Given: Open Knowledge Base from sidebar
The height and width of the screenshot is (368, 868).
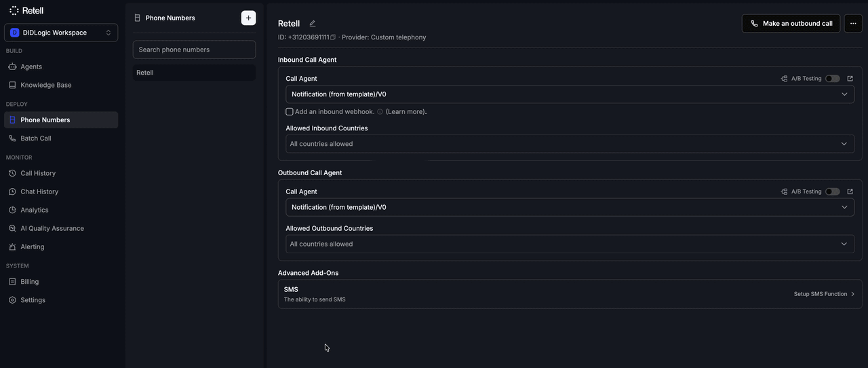Looking at the screenshot, I should tap(45, 85).
